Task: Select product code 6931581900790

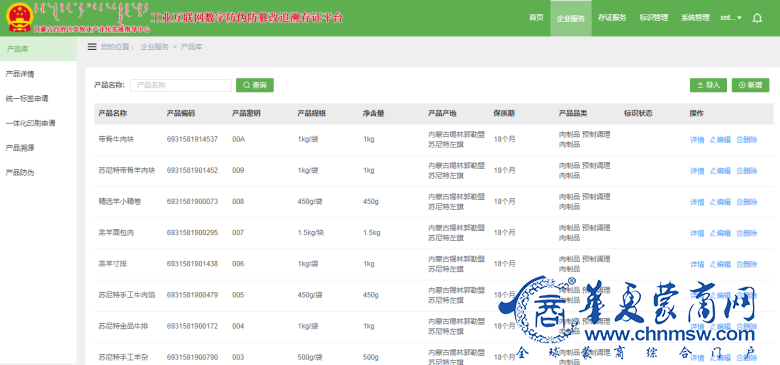Action: [192, 357]
